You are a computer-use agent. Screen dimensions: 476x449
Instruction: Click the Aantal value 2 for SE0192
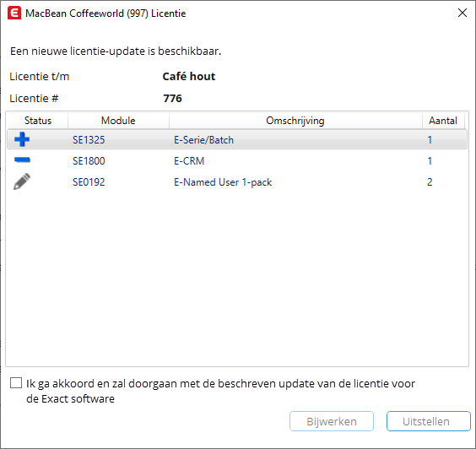(x=430, y=181)
